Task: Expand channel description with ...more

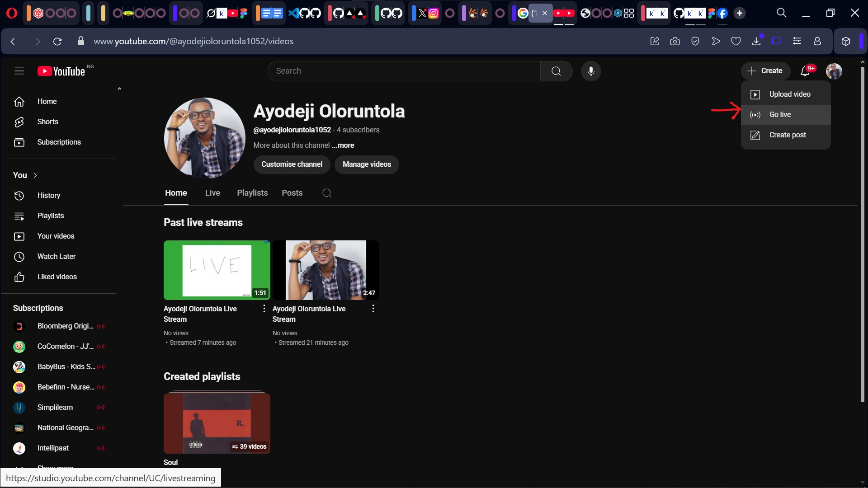Action: click(343, 145)
